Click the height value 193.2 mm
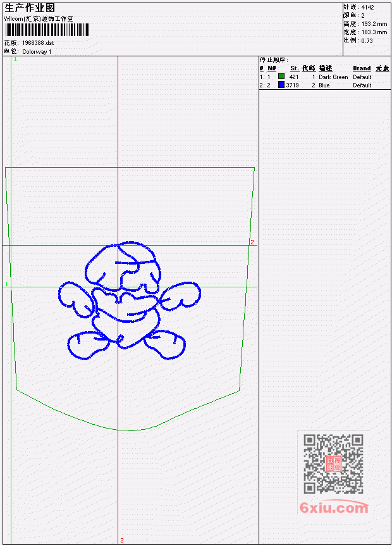The width and height of the screenshot is (392, 545). 374,24
